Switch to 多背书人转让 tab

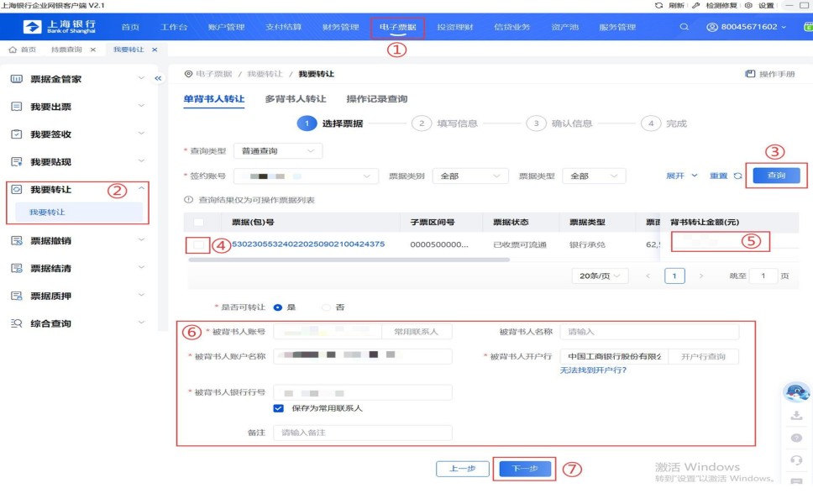pyautogui.click(x=295, y=99)
